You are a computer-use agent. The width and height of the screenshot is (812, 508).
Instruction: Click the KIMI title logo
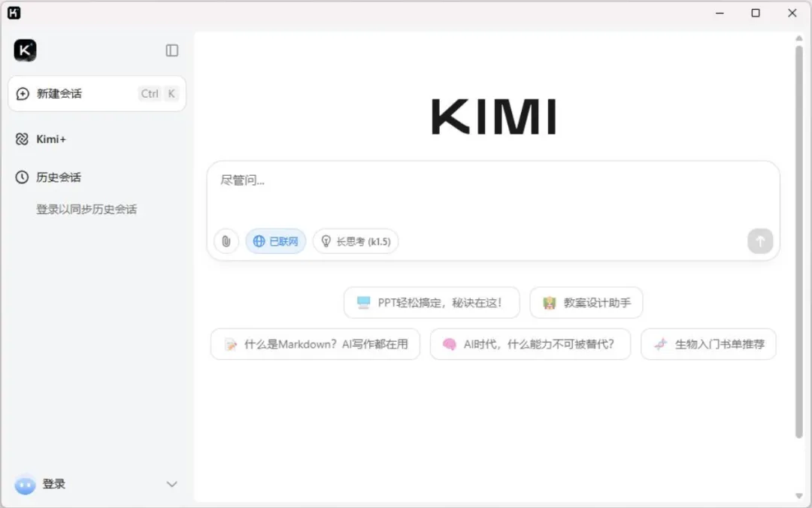494,117
